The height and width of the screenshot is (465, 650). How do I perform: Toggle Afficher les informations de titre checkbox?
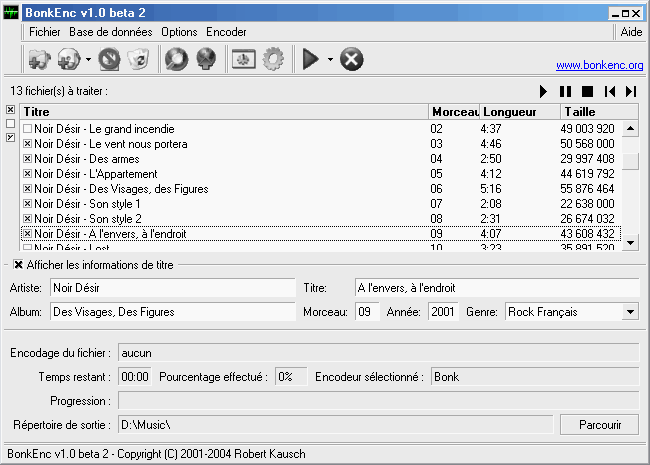pyautogui.click(x=18, y=265)
